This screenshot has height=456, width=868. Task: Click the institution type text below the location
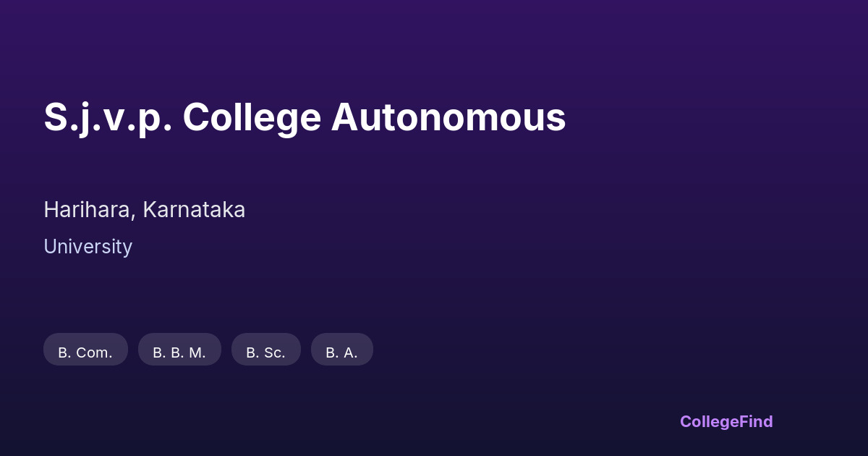point(88,247)
